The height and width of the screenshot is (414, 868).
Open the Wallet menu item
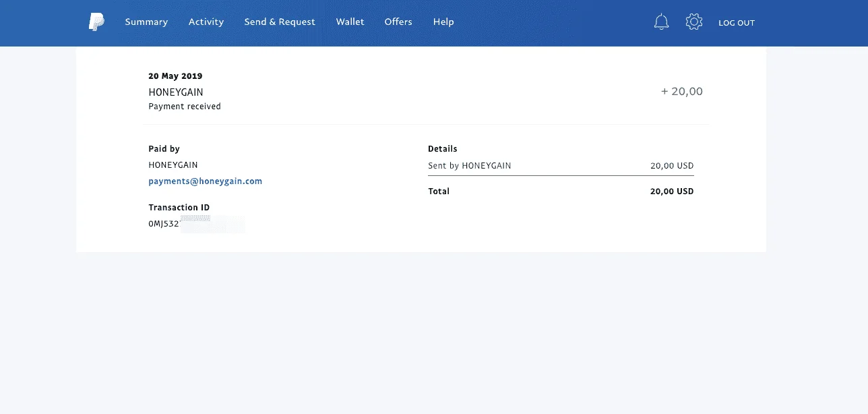pos(350,22)
